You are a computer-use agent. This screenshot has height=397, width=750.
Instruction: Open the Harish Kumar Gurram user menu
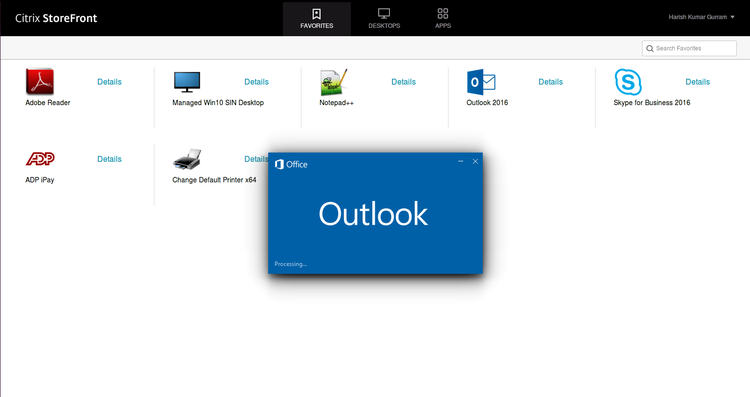point(701,17)
